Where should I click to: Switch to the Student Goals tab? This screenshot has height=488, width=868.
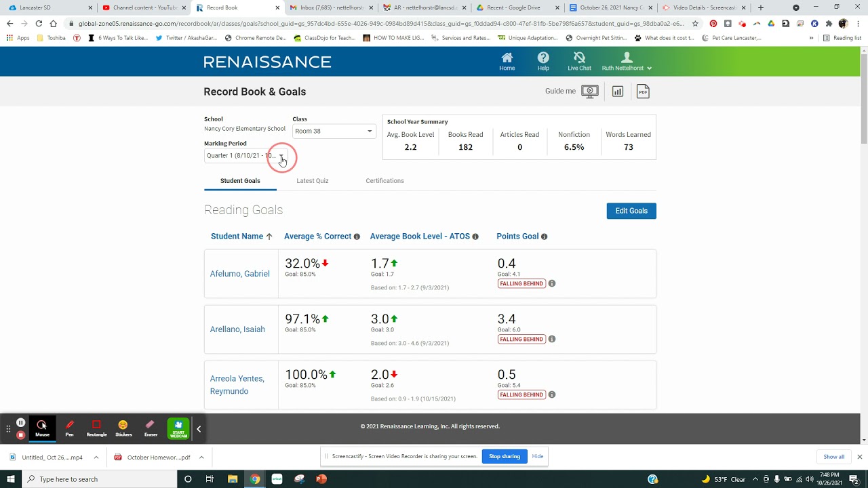click(240, 181)
